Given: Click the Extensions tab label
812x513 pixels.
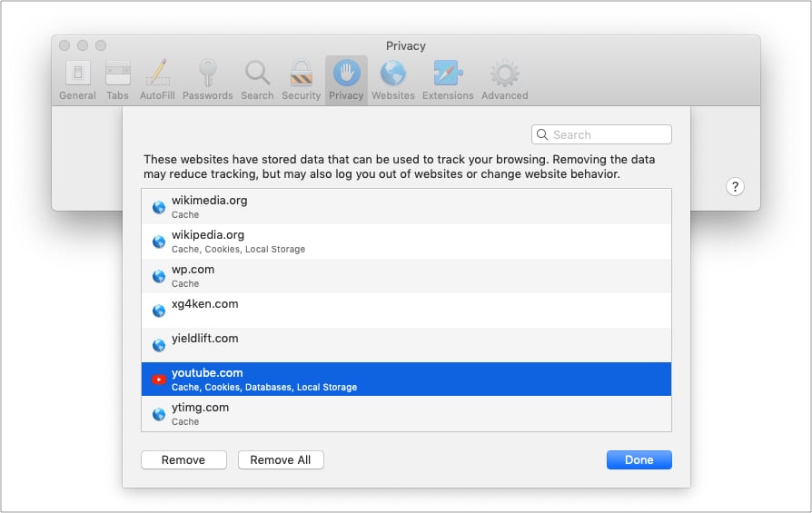Looking at the screenshot, I should pos(448,95).
